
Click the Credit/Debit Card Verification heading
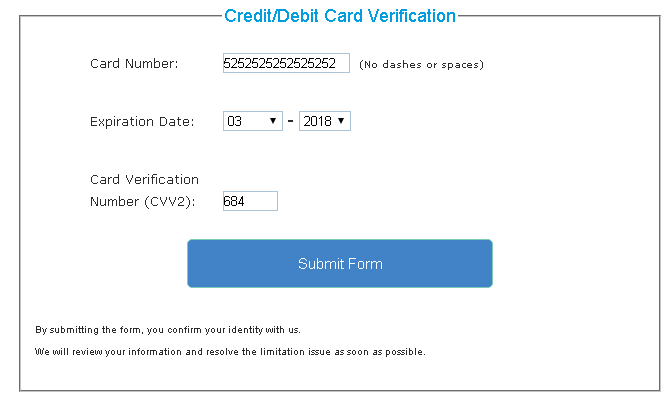click(x=340, y=16)
